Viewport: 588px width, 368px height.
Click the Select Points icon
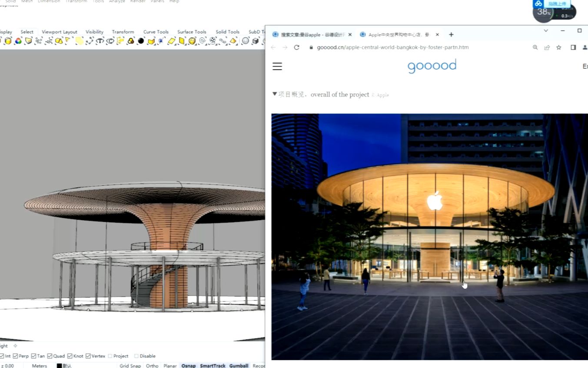click(39, 41)
